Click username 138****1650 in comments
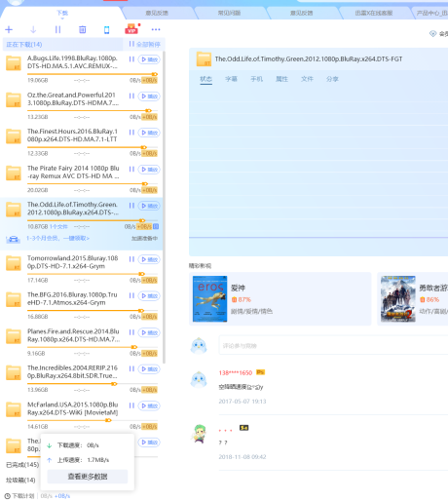448x501 pixels. point(236,372)
